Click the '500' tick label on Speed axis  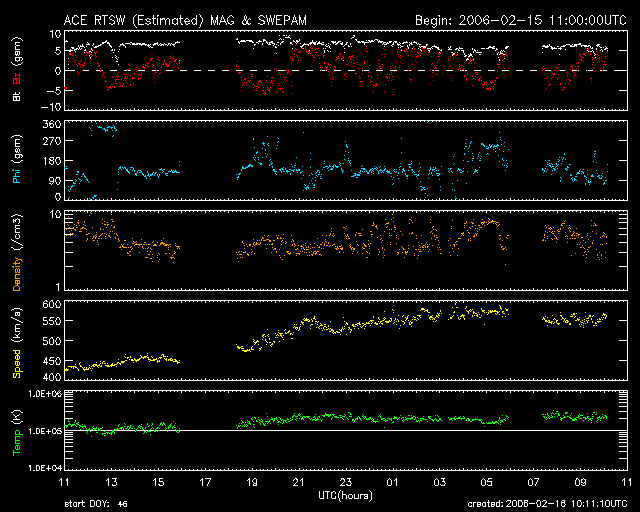click(52, 341)
